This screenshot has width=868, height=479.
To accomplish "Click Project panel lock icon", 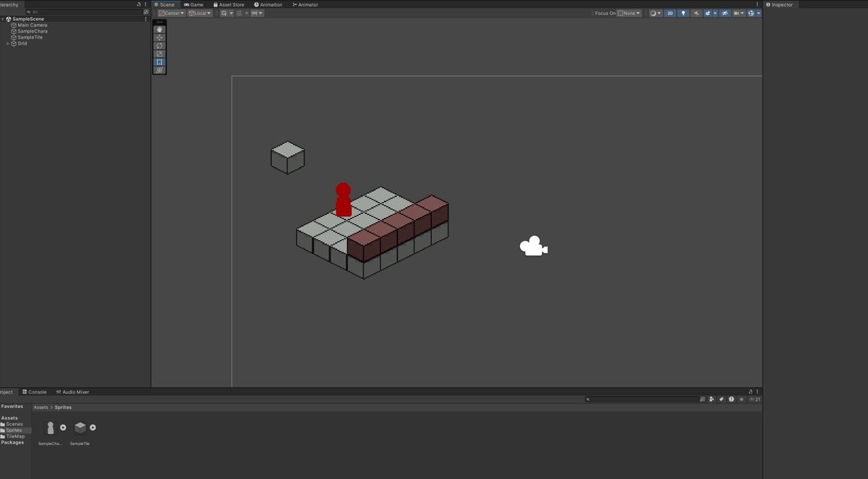I will pyautogui.click(x=751, y=391).
